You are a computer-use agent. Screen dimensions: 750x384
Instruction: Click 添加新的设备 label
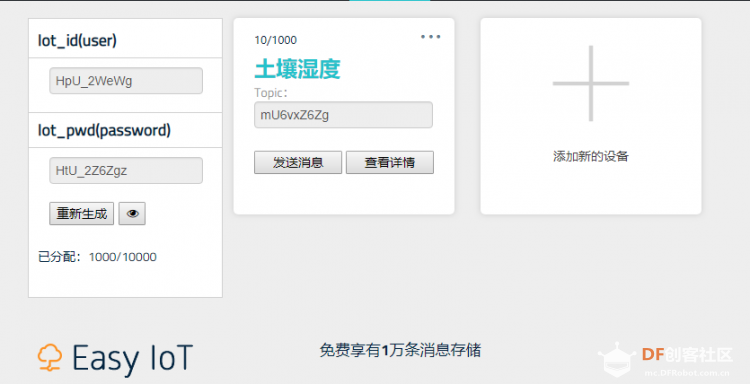591,156
